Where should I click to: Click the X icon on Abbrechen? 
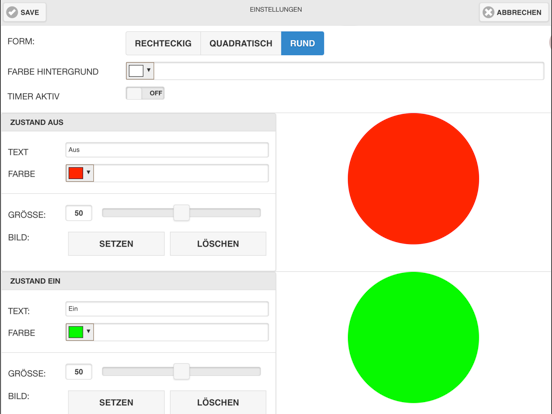tap(488, 12)
